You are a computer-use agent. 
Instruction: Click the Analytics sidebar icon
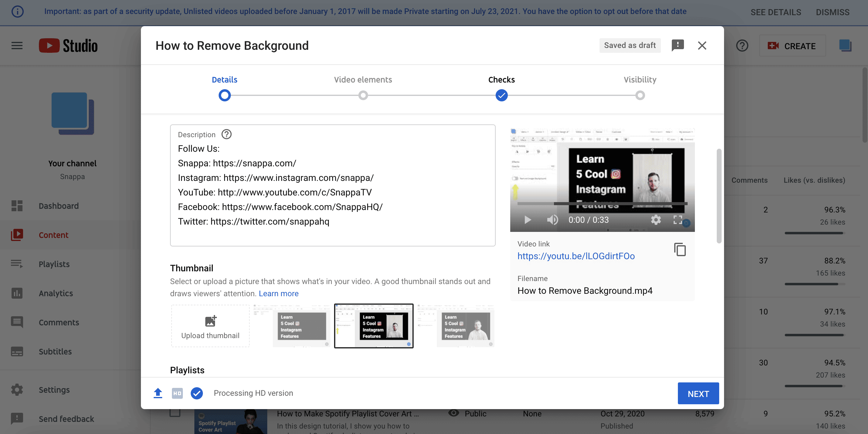(17, 293)
